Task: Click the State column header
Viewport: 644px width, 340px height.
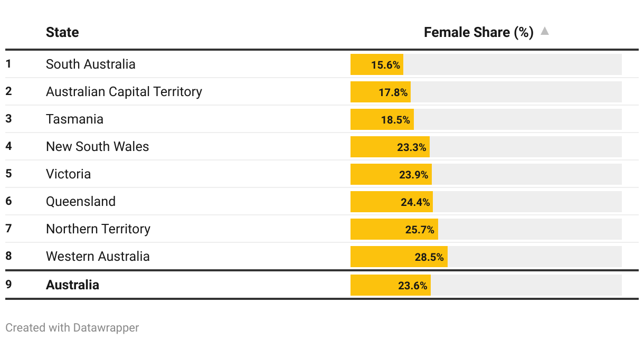Action: coord(62,32)
